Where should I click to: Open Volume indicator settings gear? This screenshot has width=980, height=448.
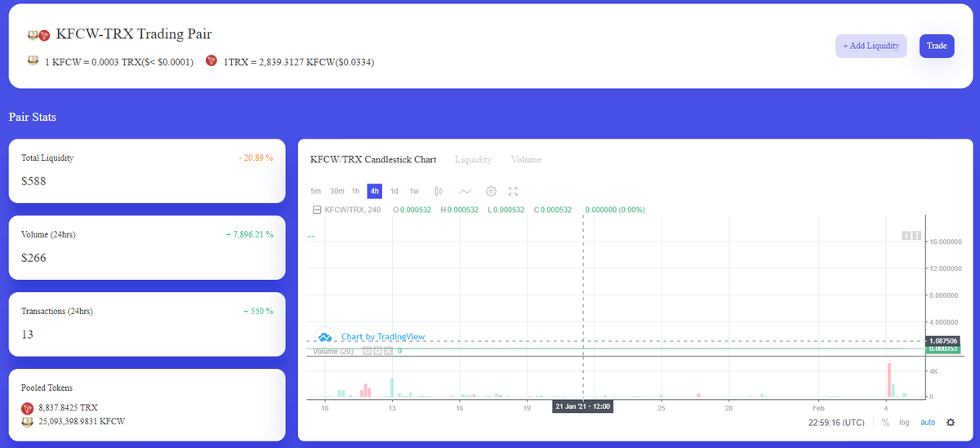378,351
